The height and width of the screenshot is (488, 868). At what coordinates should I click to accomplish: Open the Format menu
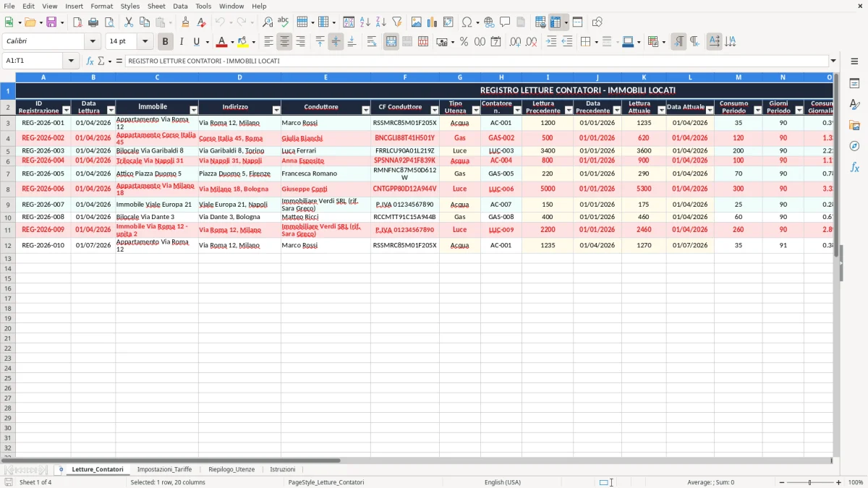pos(102,6)
